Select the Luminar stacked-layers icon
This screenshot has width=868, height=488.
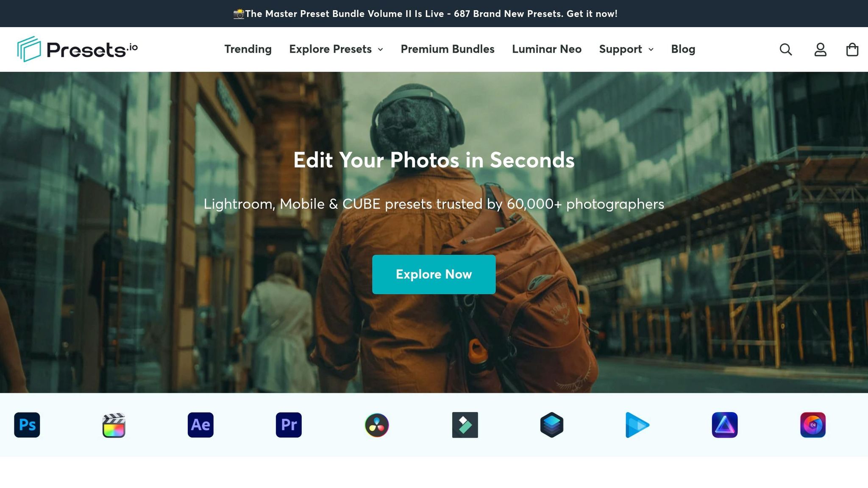click(552, 425)
